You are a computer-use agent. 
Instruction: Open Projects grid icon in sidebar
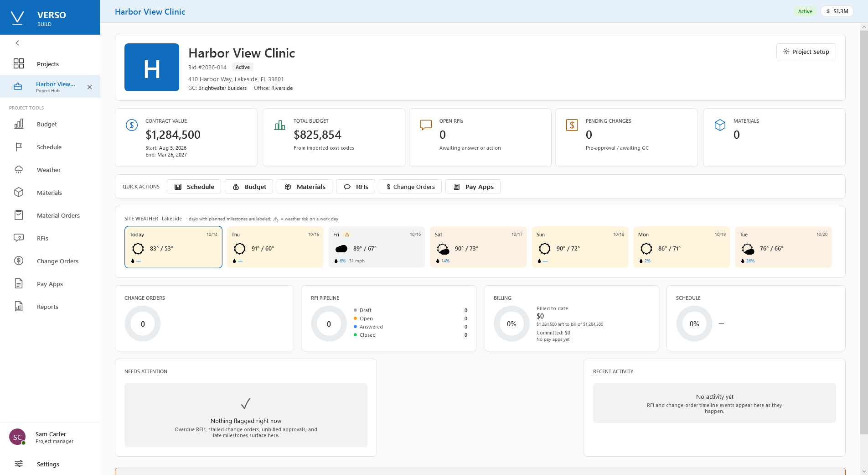click(19, 63)
